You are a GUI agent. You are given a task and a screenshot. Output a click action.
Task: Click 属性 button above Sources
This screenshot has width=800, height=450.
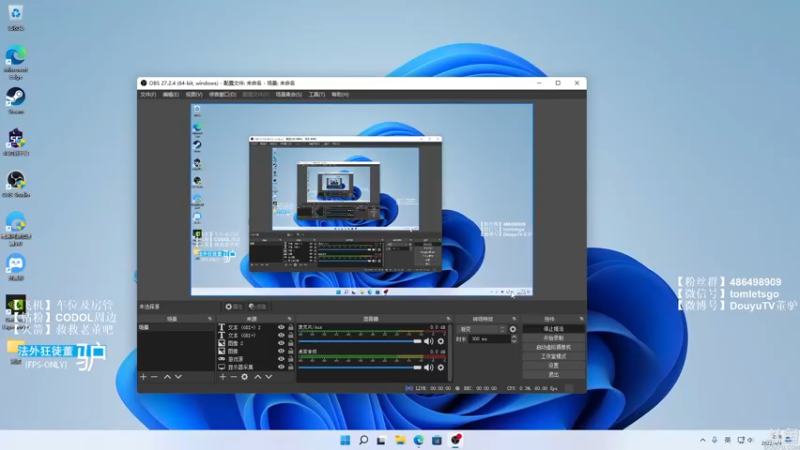[234, 307]
